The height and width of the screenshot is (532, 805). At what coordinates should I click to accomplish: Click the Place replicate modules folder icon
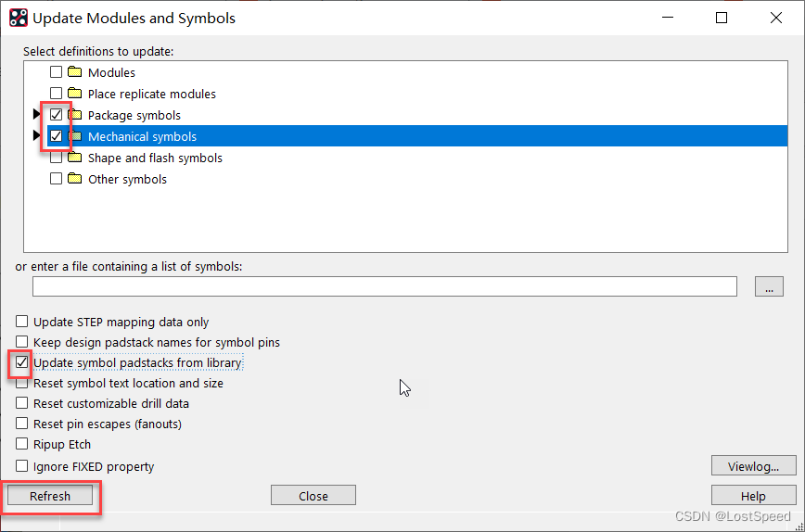tap(75, 94)
